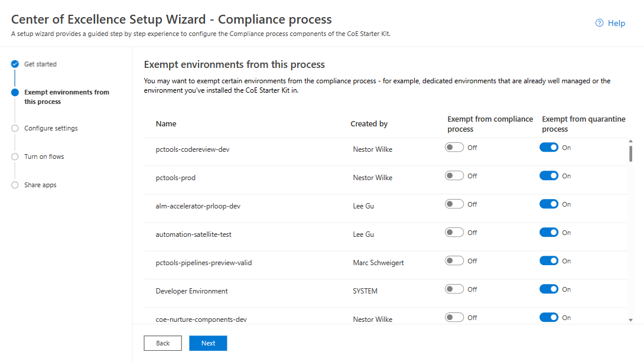Turn off quarantine exemption for automation-satellite-test
Viewport: 644px width, 362px height.
click(549, 232)
